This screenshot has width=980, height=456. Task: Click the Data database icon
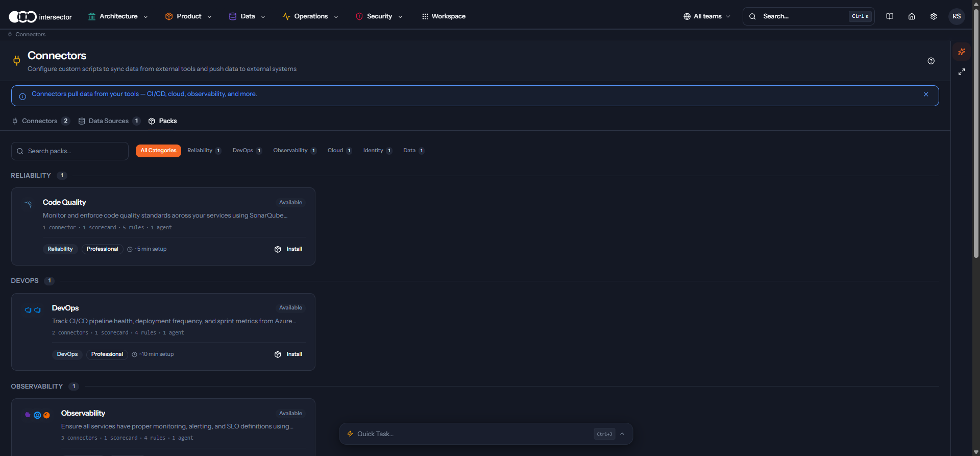click(233, 16)
